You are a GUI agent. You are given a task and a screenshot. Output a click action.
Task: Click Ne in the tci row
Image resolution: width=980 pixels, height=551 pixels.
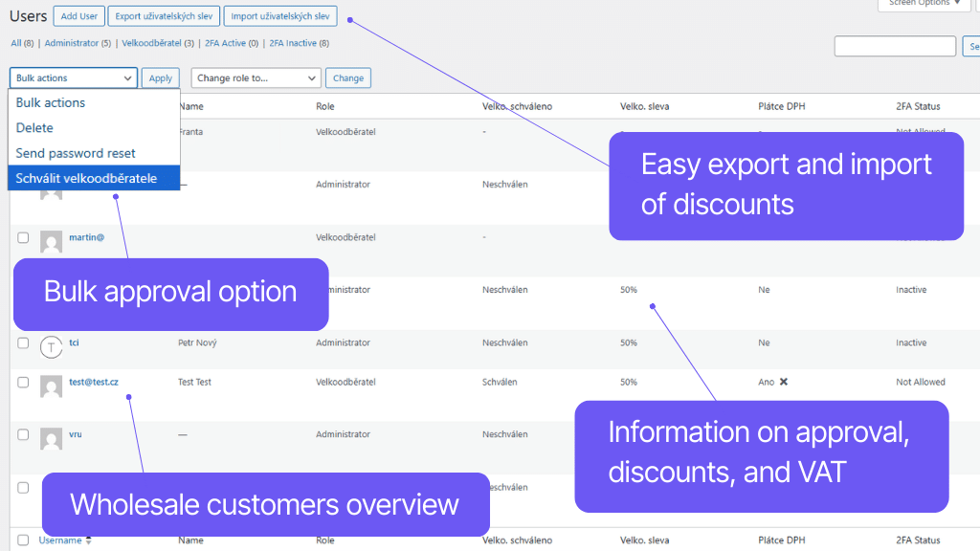point(764,342)
